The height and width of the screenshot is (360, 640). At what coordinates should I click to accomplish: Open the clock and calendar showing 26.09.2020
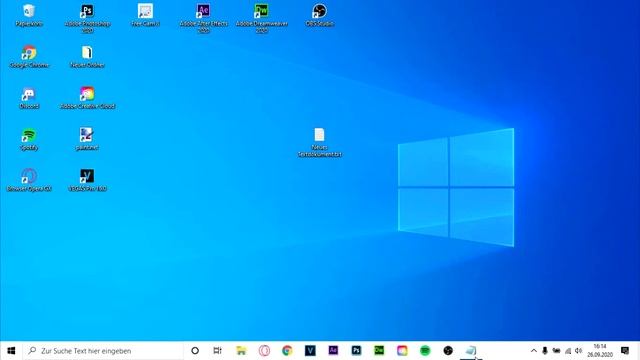[600, 351]
